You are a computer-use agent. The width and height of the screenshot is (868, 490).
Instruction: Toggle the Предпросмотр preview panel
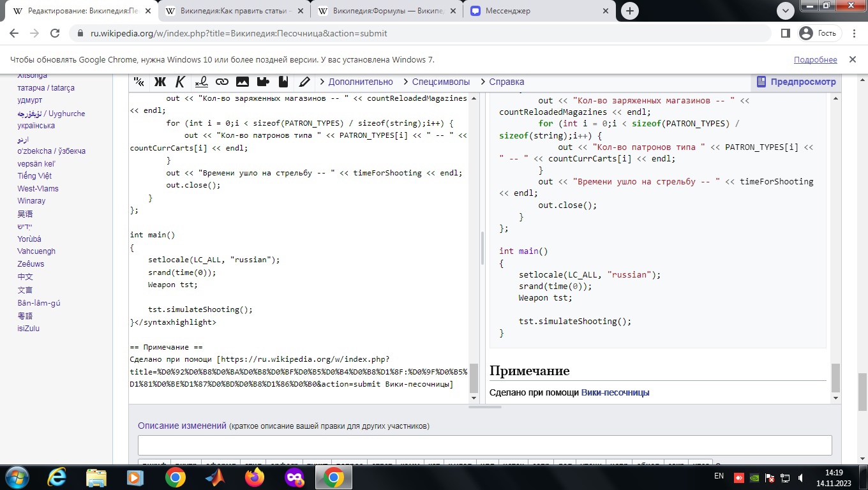pyautogui.click(x=796, y=82)
